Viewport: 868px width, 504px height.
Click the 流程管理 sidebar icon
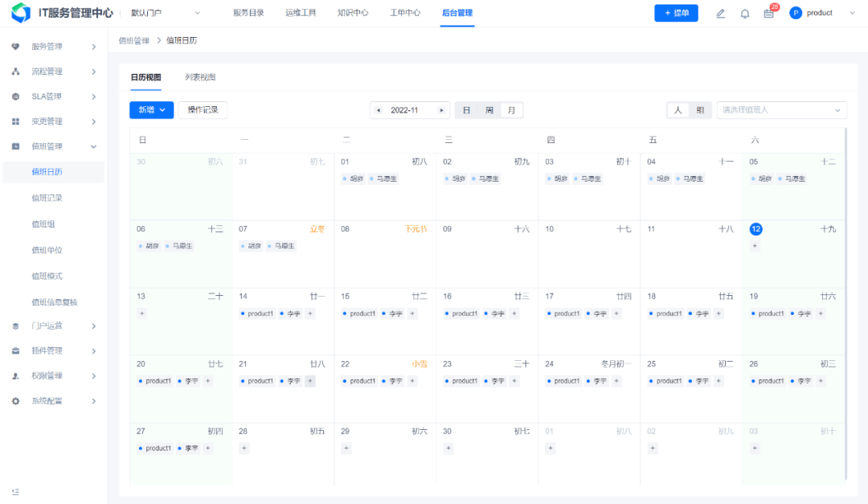[x=15, y=72]
